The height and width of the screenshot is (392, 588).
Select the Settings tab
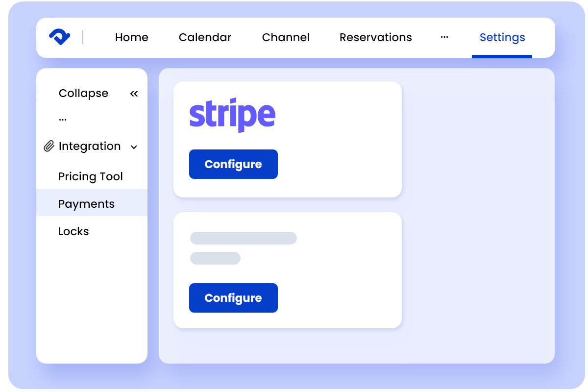[502, 37]
